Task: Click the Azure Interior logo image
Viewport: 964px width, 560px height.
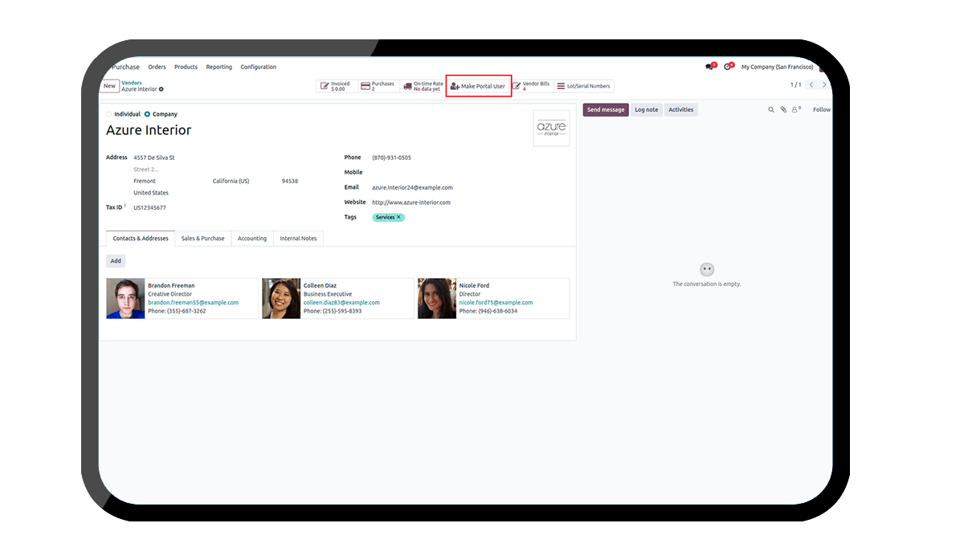Action: [551, 129]
